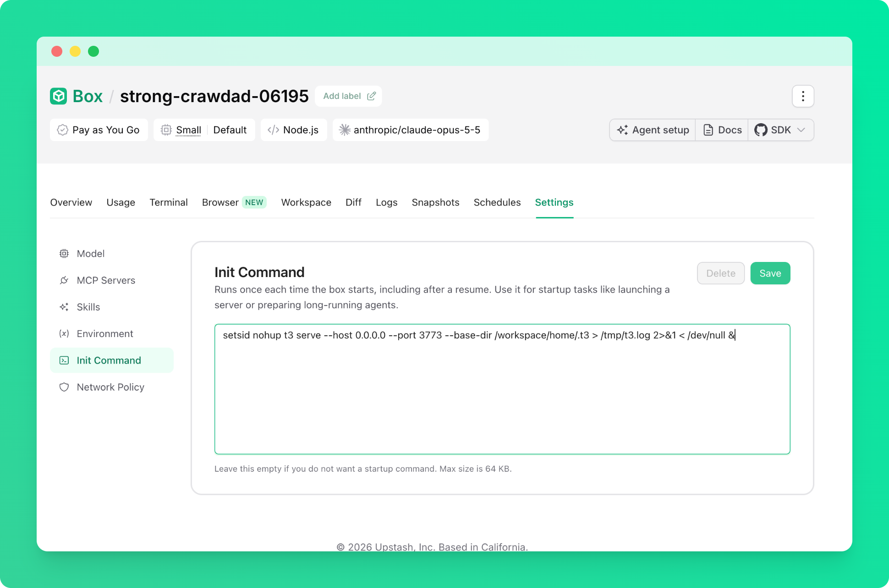Close the window with the red button
Viewport: 889px width, 588px height.
[57, 51]
